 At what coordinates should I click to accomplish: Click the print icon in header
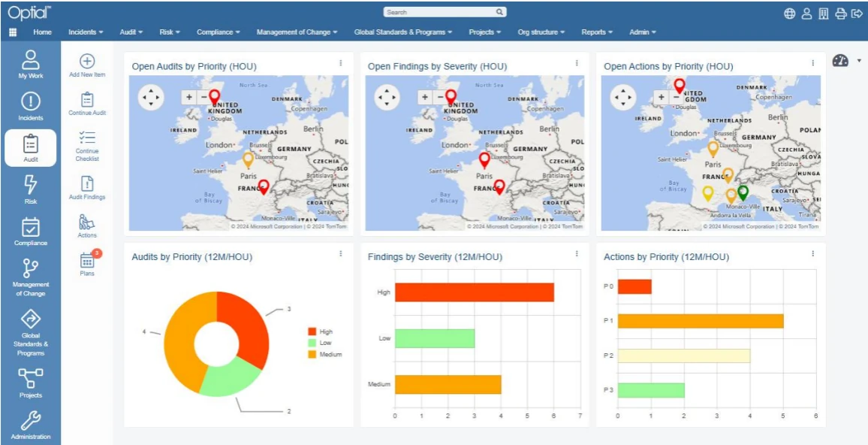click(x=841, y=14)
